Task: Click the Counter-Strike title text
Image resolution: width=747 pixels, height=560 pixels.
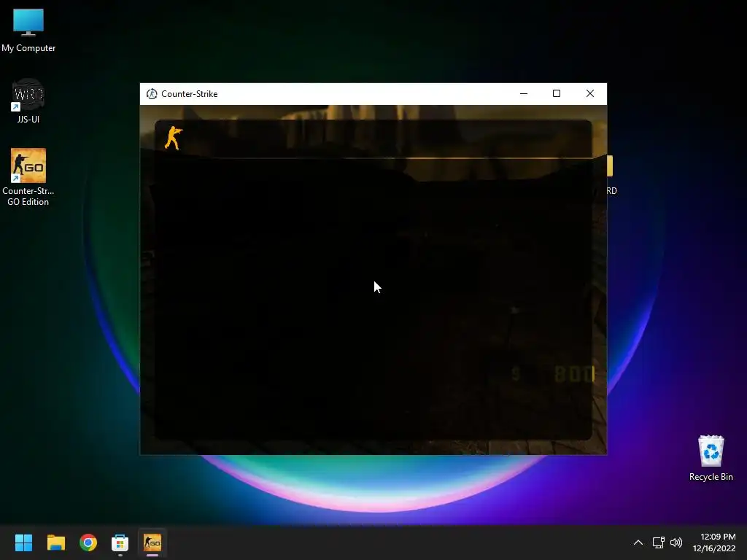Action: pyautogui.click(x=190, y=94)
